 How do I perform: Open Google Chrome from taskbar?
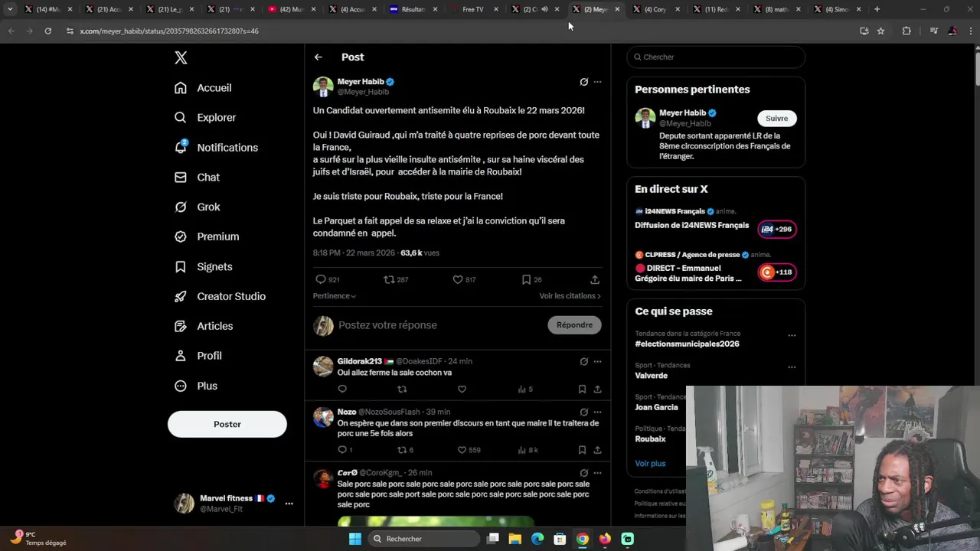583,539
